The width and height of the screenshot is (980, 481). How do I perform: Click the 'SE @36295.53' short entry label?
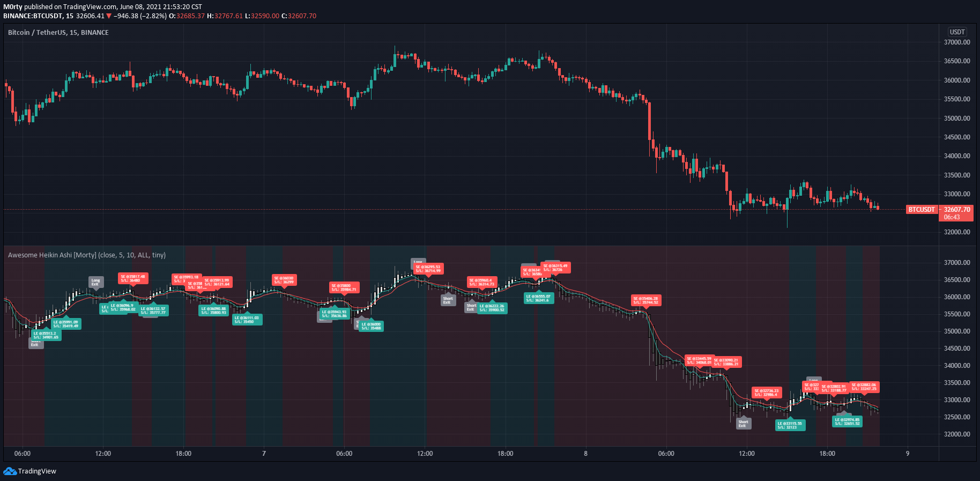[428, 269]
